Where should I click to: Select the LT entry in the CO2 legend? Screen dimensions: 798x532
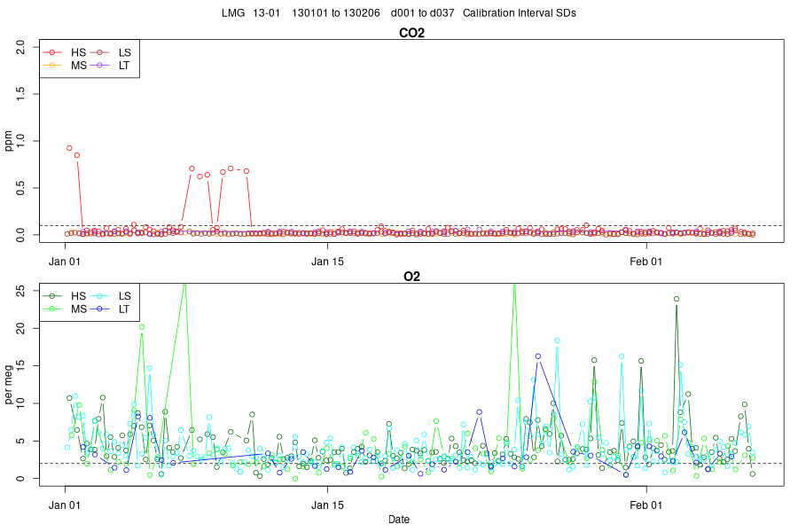click(111, 66)
